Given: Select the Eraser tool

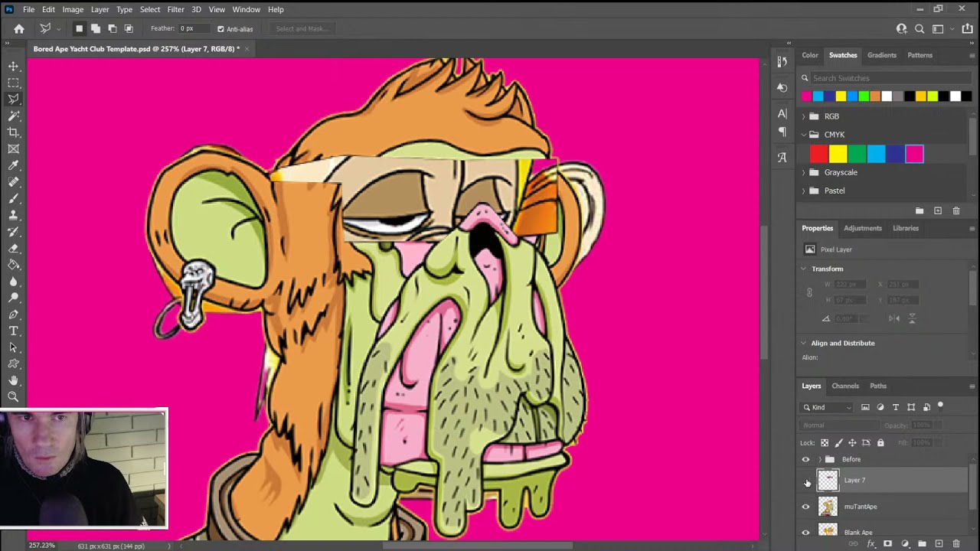Looking at the screenshot, I should click(x=14, y=249).
